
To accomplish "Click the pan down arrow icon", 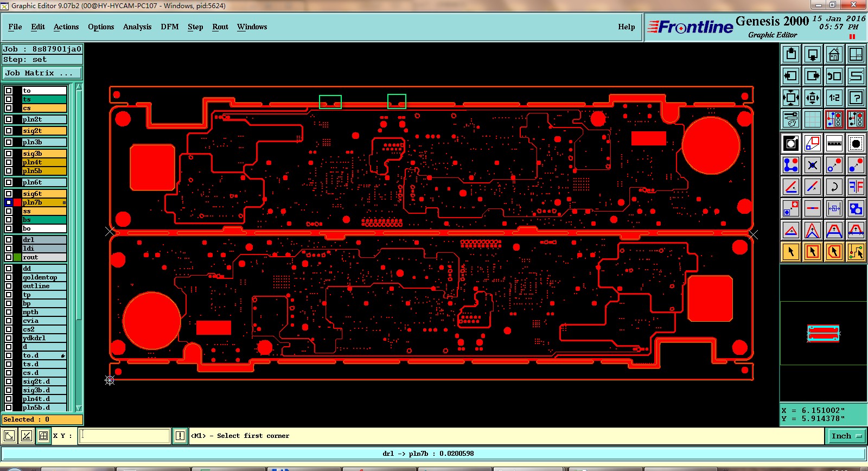I will [x=813, y=54].
